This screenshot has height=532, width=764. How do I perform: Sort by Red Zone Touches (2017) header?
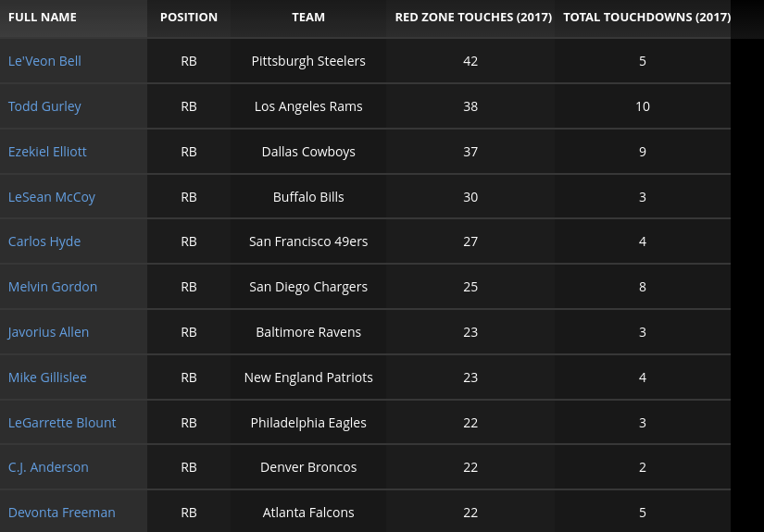tap(473, 18)
